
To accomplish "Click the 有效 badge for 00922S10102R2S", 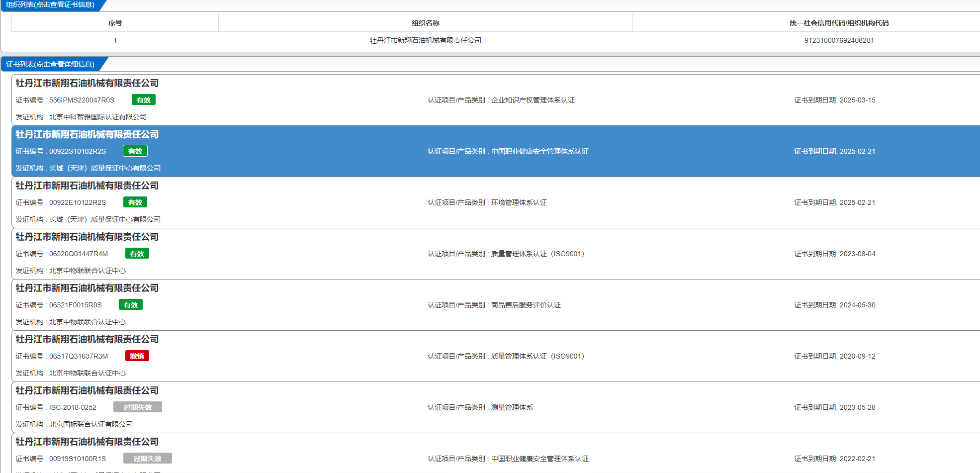I will click(x=135, y=151).
